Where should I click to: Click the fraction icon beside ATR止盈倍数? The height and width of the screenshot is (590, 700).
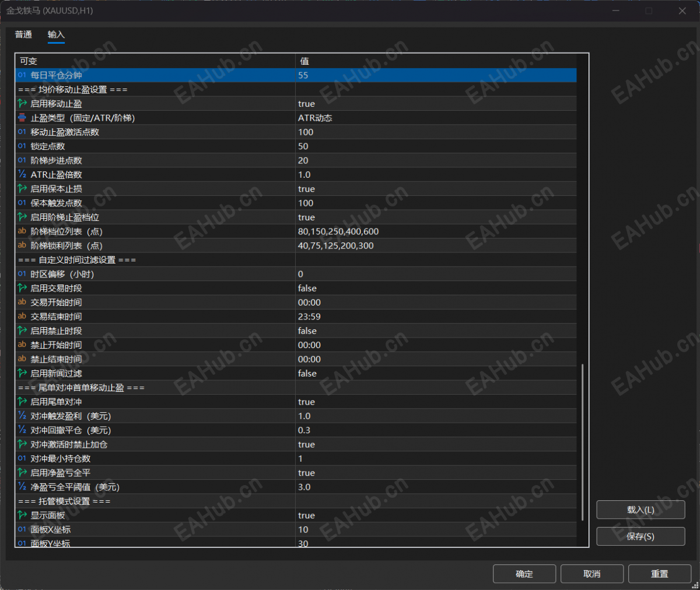(x=22, y=174)
